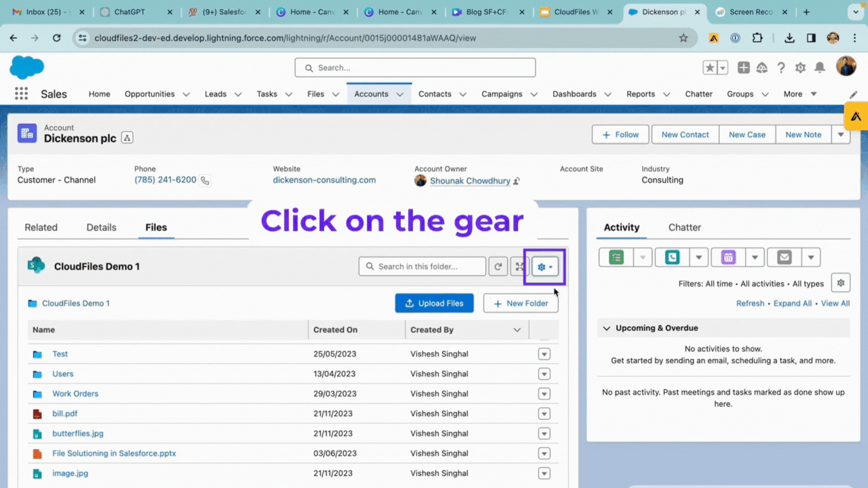Collapse Upcoming & Overdue section
Screen dimensions: 868x488
607,328
